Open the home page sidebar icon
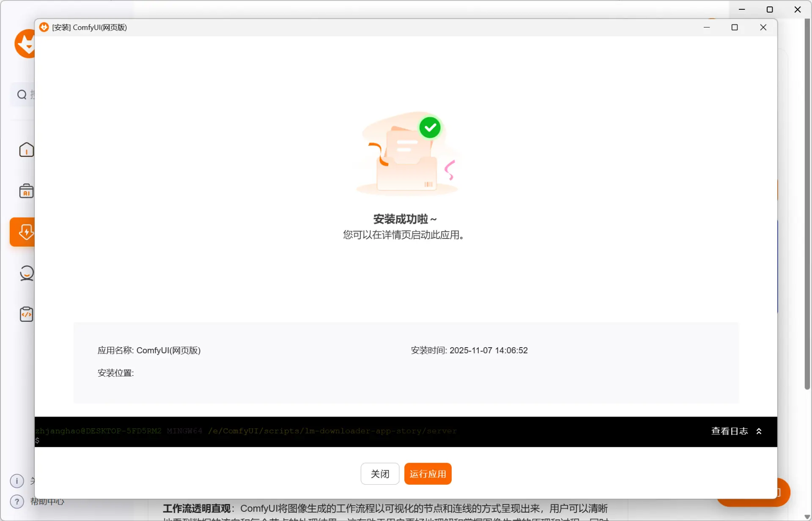 tap(26, 150)
